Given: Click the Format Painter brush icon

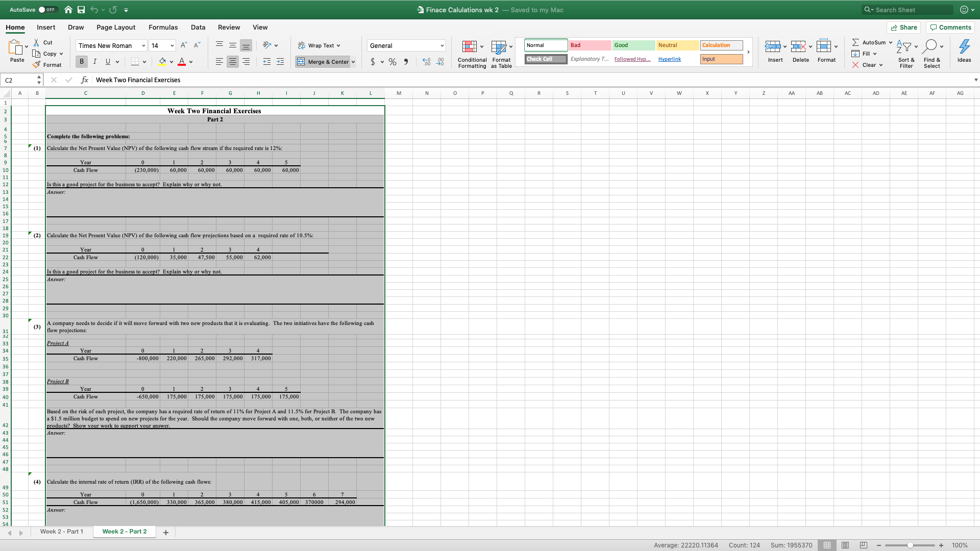Looking at the screenshot, I should [x=37, y=65].
